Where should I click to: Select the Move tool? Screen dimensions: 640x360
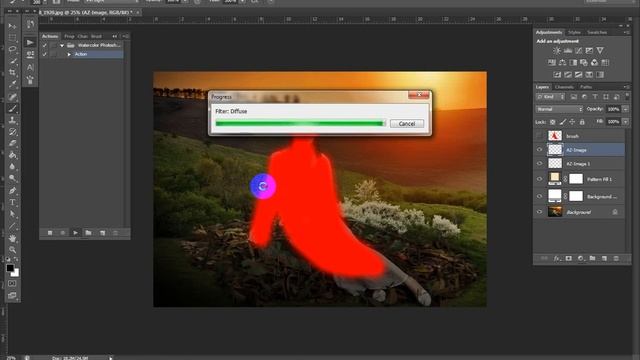tap(12, 26)
